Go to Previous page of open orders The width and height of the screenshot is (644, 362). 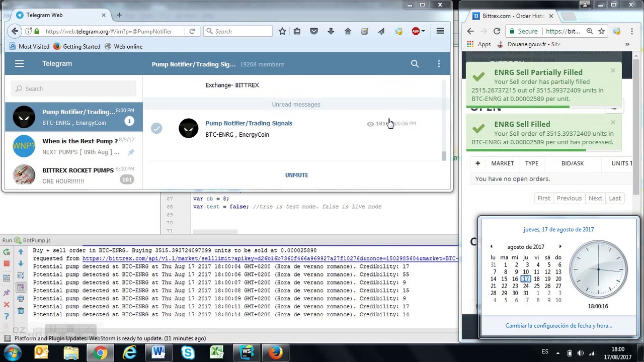pos(569,198)
